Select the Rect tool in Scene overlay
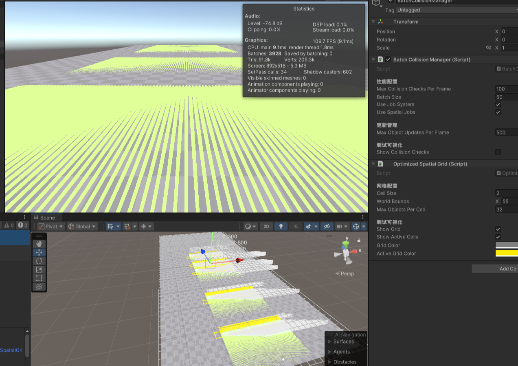Screen dimensions: 518x366 point(39,278)
